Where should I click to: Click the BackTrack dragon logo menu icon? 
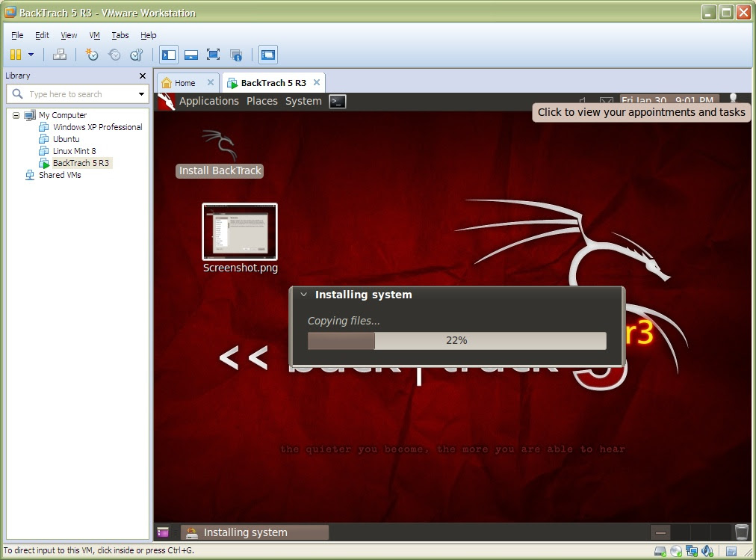tap(166, 101)
